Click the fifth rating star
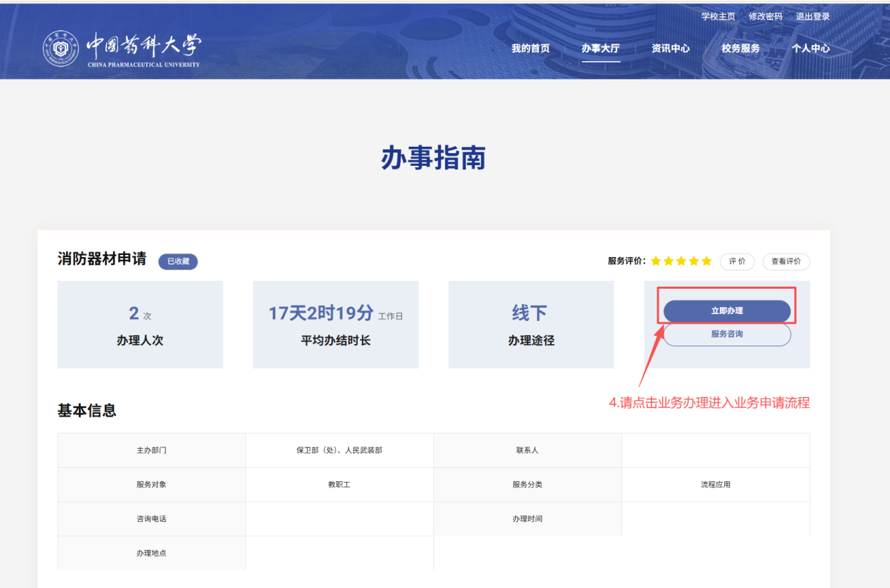The width and height of the screenshot is (890, 588). tap(707, 261)
